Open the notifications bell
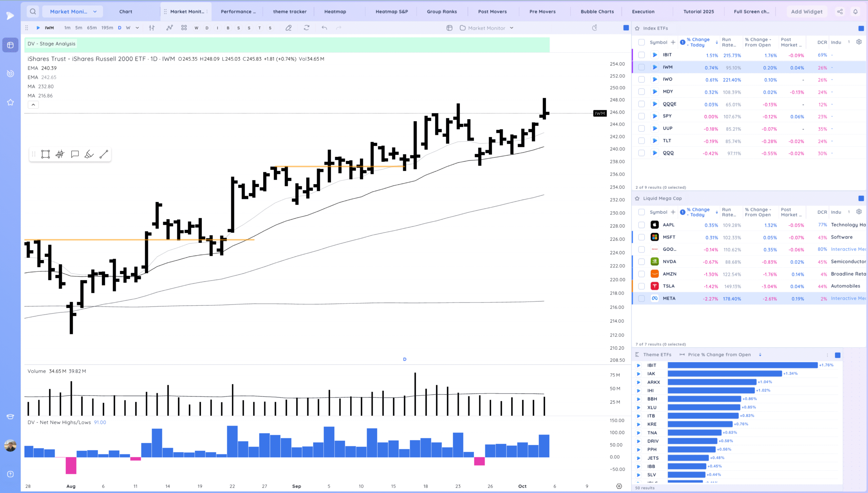The width and height of the screenshot is (868, 493). (855, 12)
